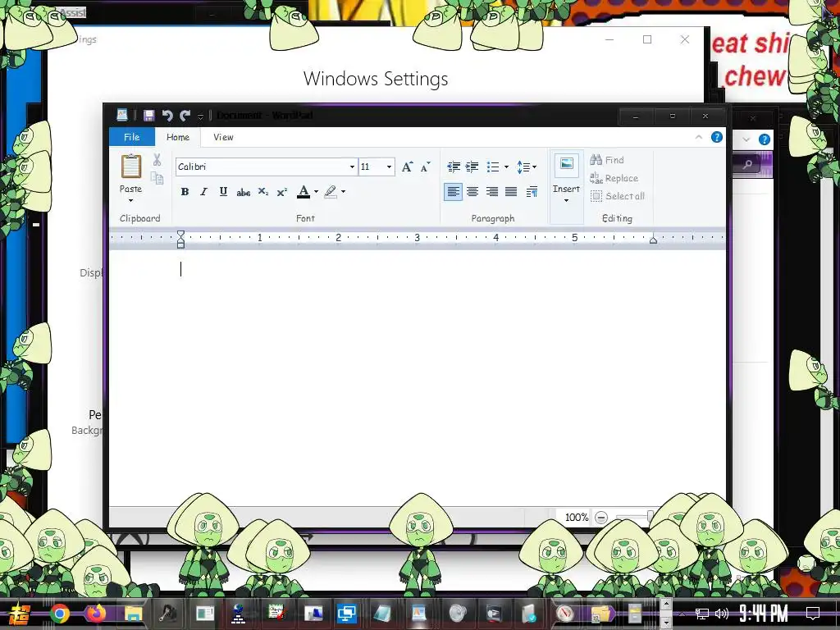The width and height of the screenshot is (840, 630).
Task: Open Paragraph settings dialog icon
Action: (x=532, y=192)
